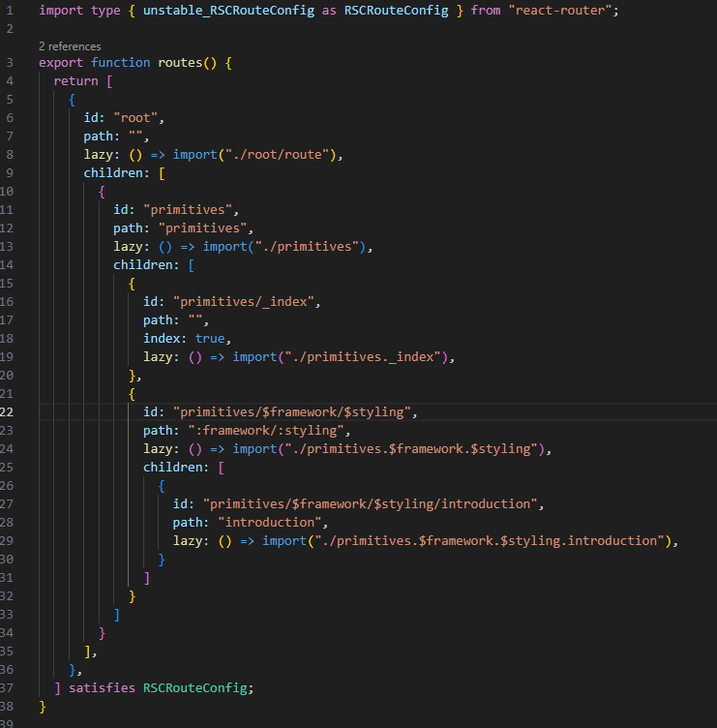Click children keyword on line 9
This screenshot has height=728, width=717.
(x=113, y=173)
